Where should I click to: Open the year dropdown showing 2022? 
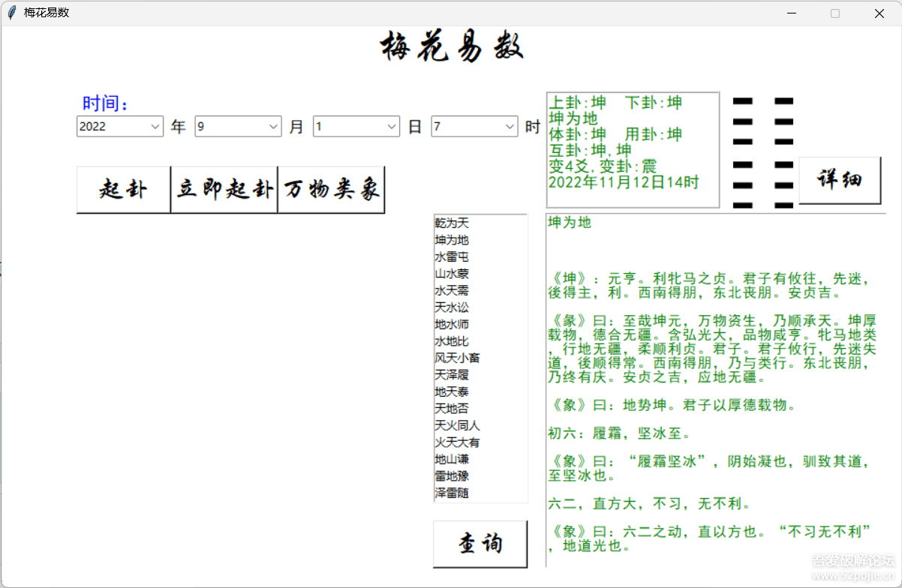(120, 127)
